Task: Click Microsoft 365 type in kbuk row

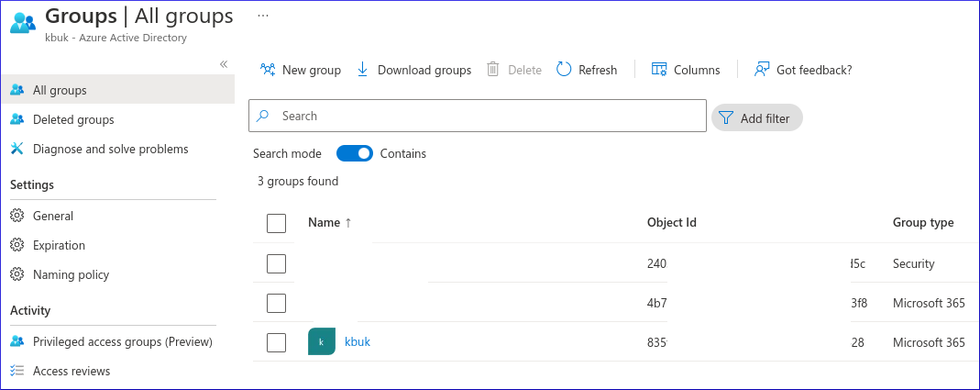Action: coord(929,342)
